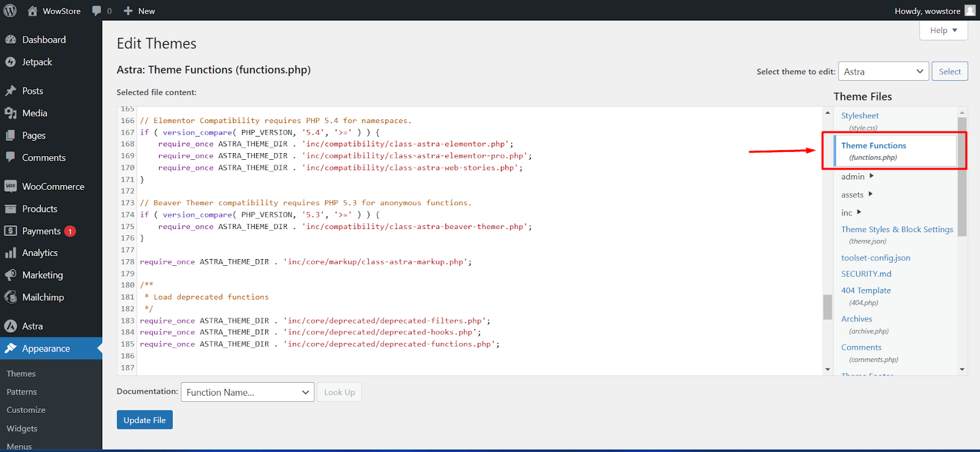Image resolution: width=980 pixels, height=452 pixels.
Task: Open the 404 Template file
Action: point(866,296)
